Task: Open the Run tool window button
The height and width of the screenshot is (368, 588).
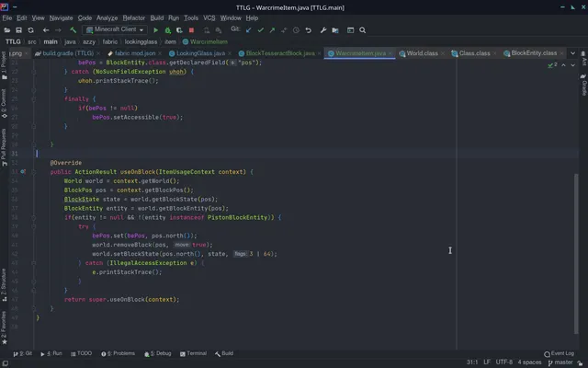Action: tap(51, 353)
